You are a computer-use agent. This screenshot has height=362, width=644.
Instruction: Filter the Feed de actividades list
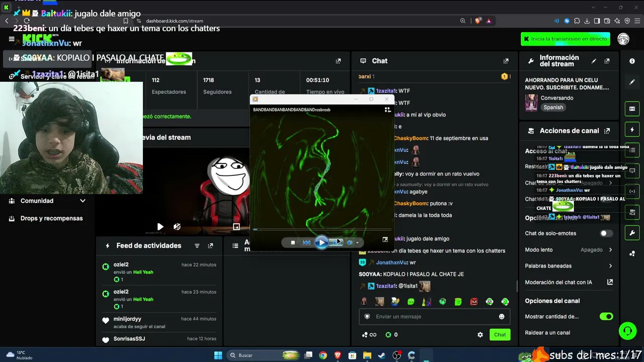[x=197, y=246]
